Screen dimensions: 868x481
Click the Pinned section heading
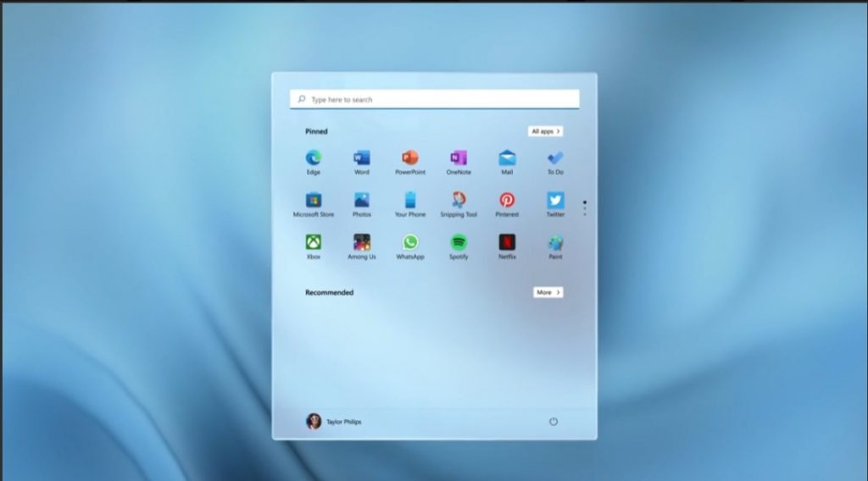coord(317,131)
